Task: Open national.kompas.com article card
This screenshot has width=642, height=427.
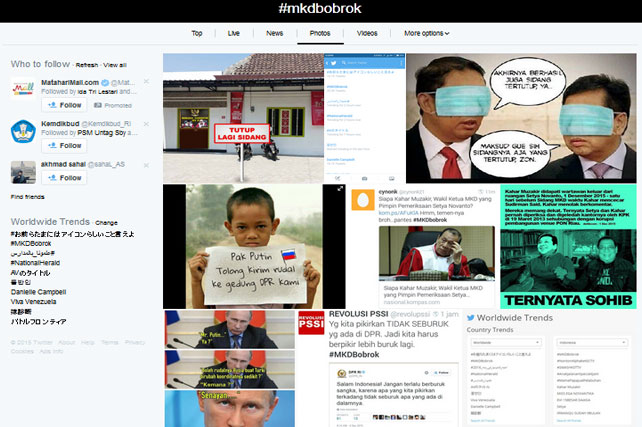Action: point(436,295)
